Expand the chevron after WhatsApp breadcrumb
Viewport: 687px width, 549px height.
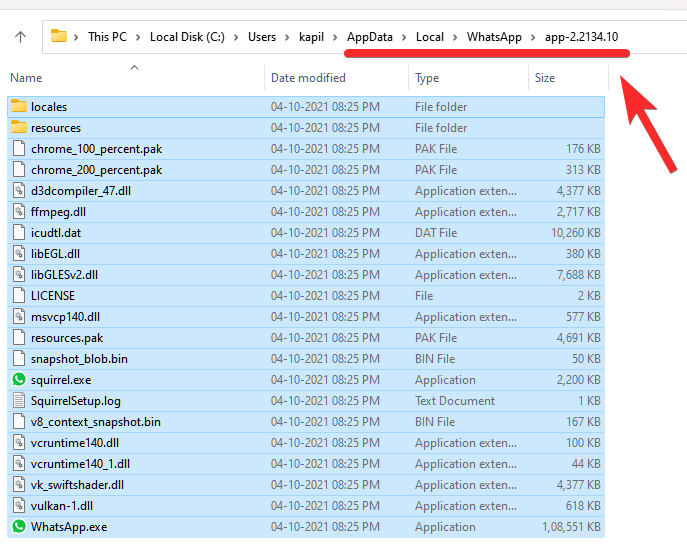534,37
